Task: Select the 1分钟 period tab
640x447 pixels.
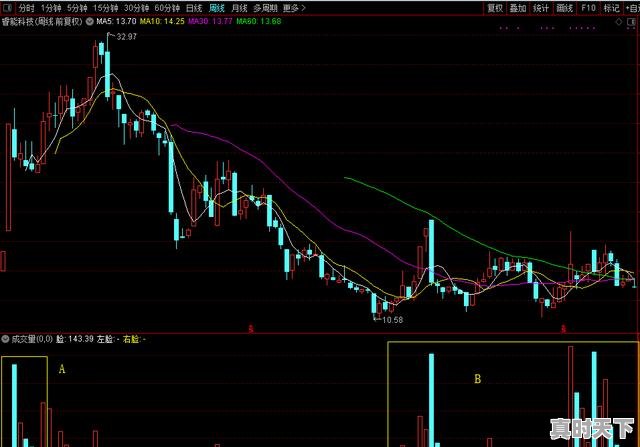Action: pos(51,7)
